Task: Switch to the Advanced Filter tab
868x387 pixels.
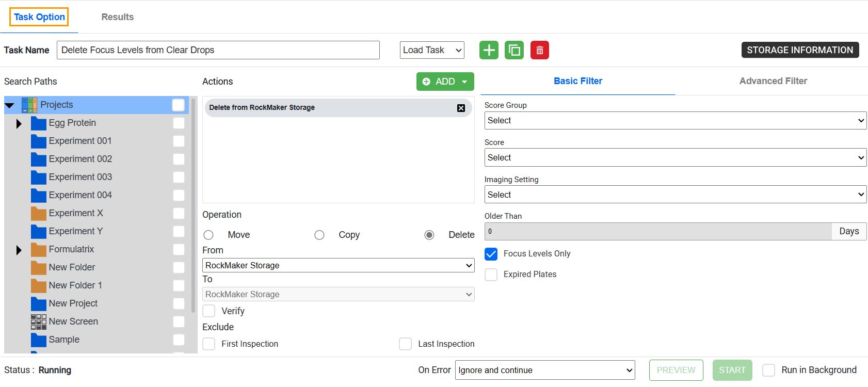Action: pyautogui.click(x=773, y=81)
